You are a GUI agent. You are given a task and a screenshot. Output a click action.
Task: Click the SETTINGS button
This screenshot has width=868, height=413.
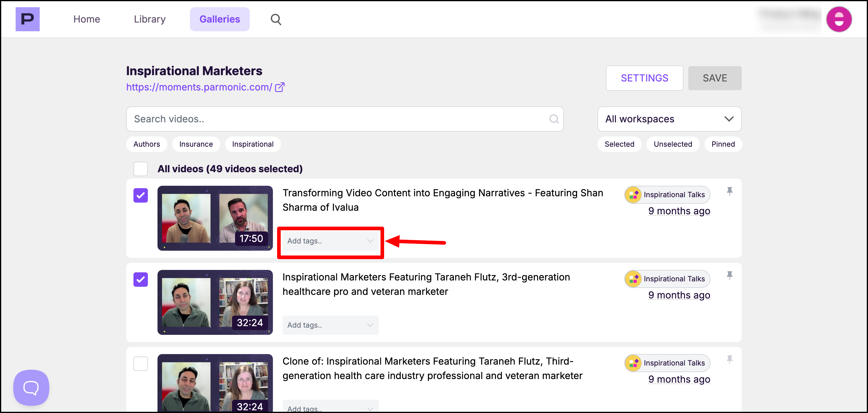644,78
